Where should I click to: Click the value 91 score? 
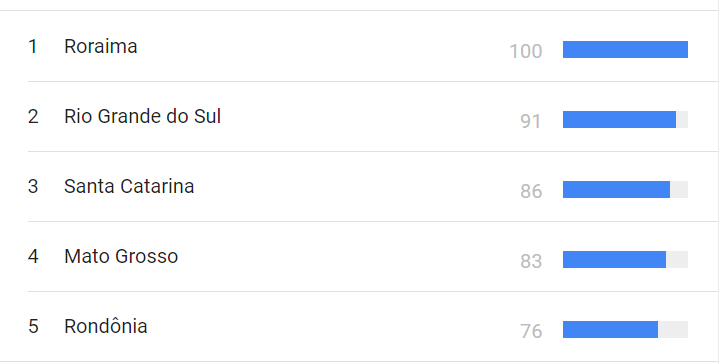point(531,121)
